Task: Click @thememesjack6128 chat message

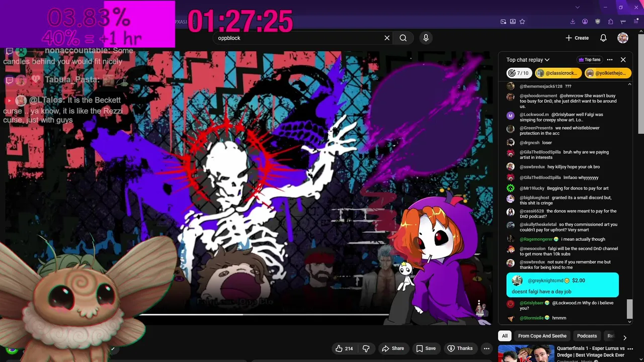Action: click(x=562, y=86)
